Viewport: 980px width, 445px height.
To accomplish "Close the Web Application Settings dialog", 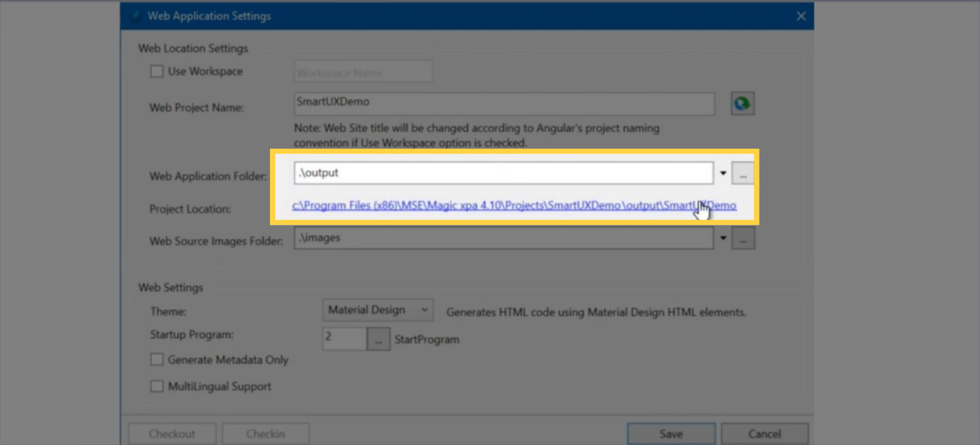I will [801, 16].
